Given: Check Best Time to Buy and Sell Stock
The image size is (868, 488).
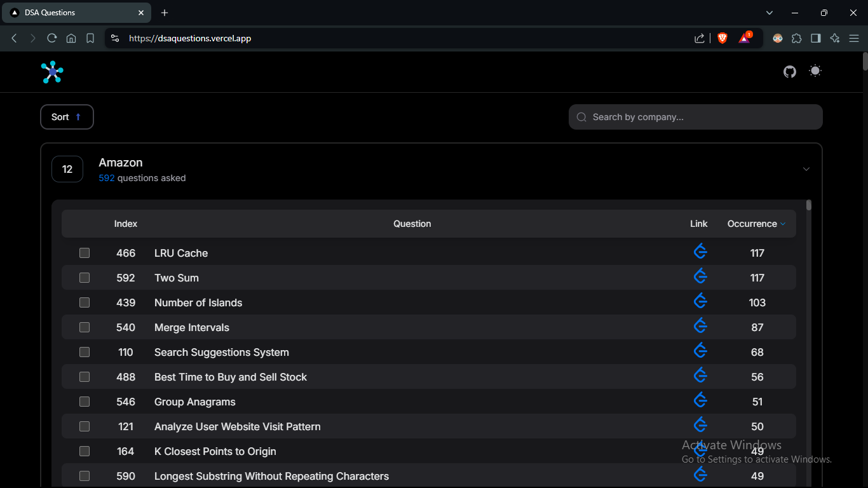Looking at the screenshot, I should pyautogui.click(x=85, y=377).
